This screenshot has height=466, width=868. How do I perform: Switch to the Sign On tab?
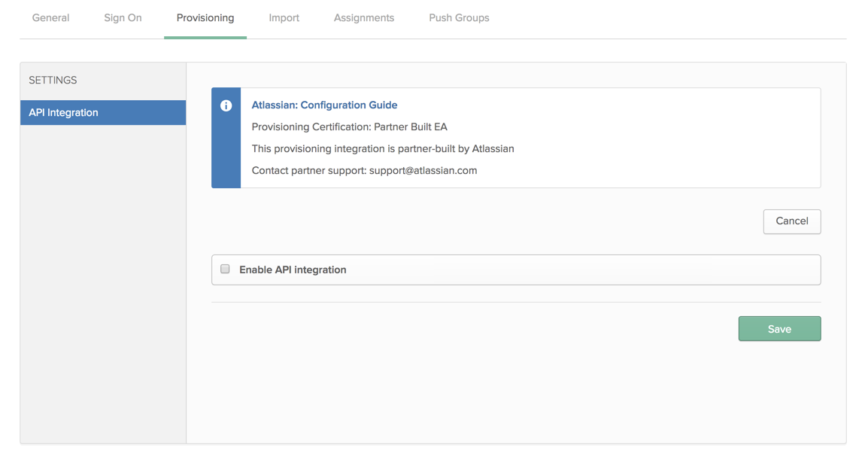click(x=123, y=18)
